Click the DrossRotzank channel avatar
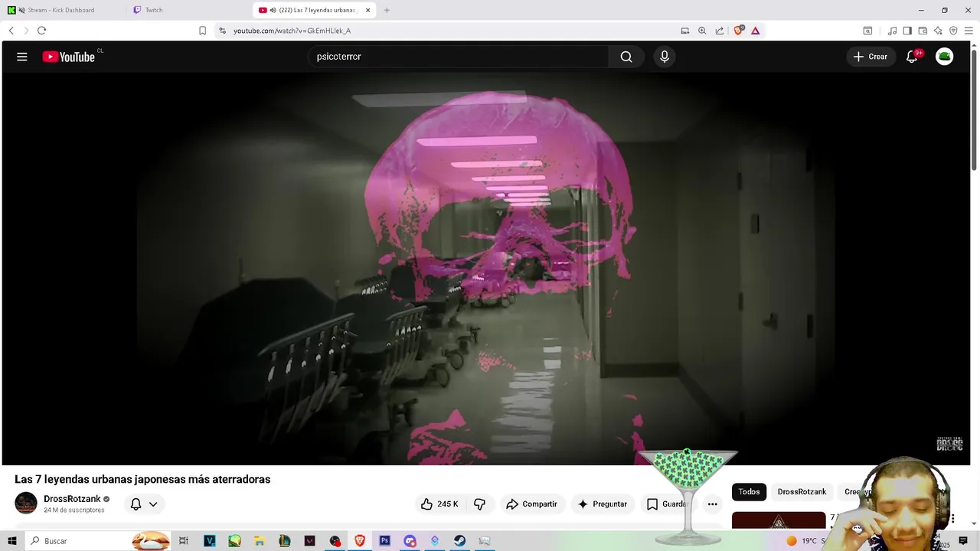 click(x=26, y=504)
